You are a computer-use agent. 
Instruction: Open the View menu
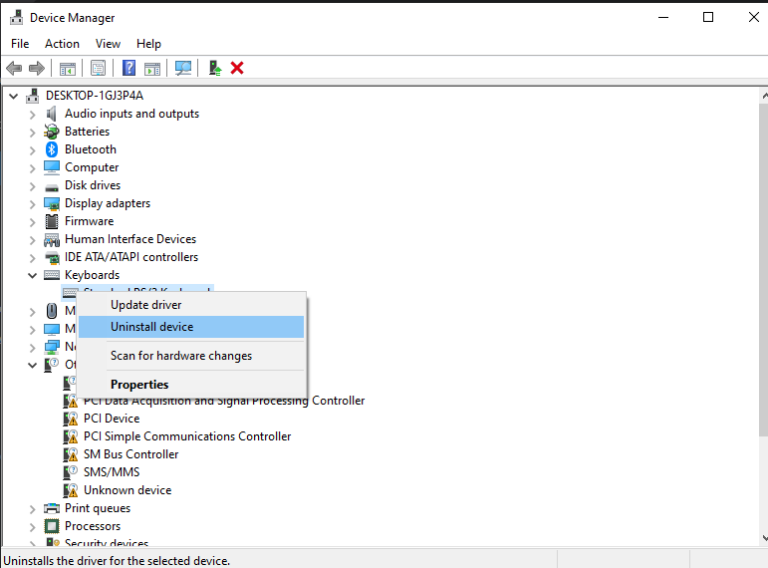click(108, 44)
